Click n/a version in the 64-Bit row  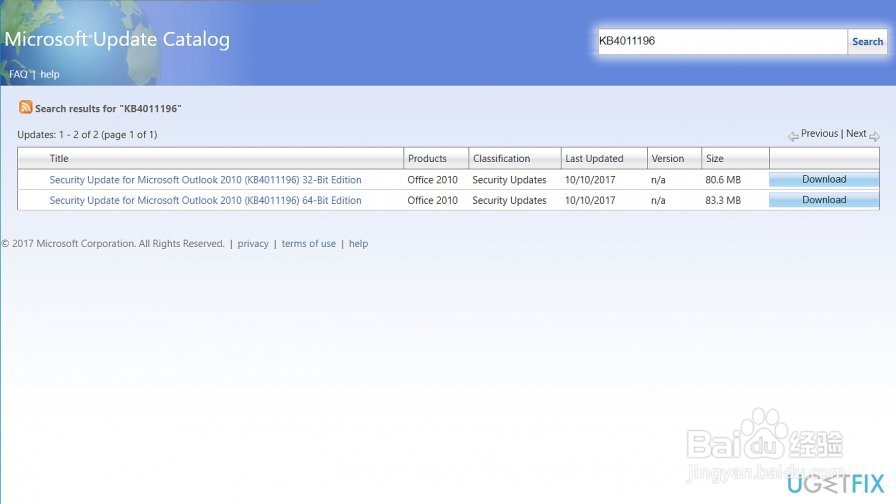click(x=658, y=200)
